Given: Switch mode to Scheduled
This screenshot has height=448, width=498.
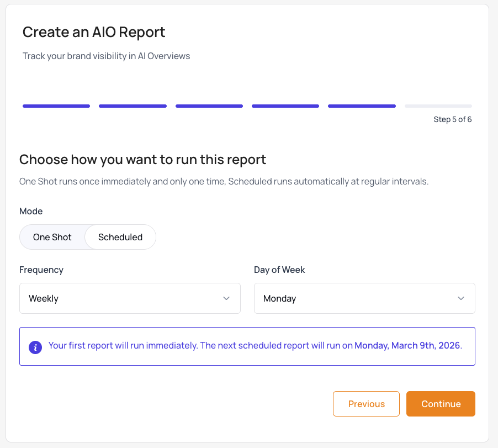Looking at the screenshot, I should pyautogui.click(x=120, y=237).
